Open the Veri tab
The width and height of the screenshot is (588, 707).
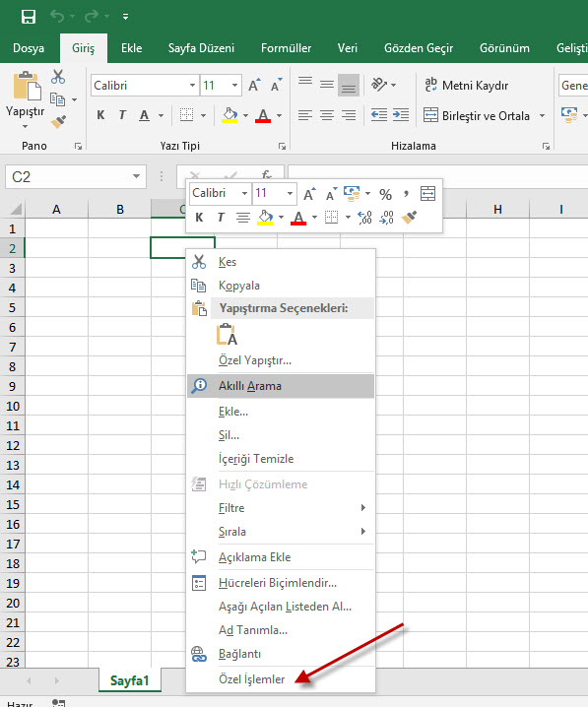(348, 48)
